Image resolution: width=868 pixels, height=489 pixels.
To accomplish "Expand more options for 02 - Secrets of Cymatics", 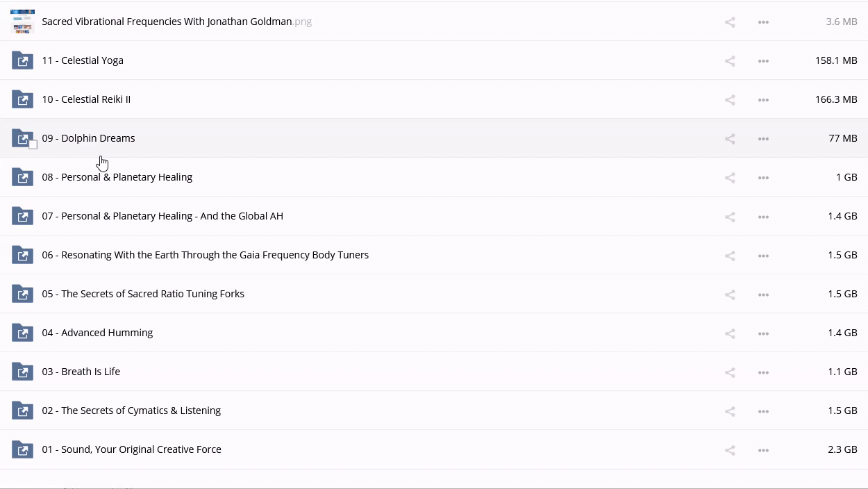I will tap(763, 411).
